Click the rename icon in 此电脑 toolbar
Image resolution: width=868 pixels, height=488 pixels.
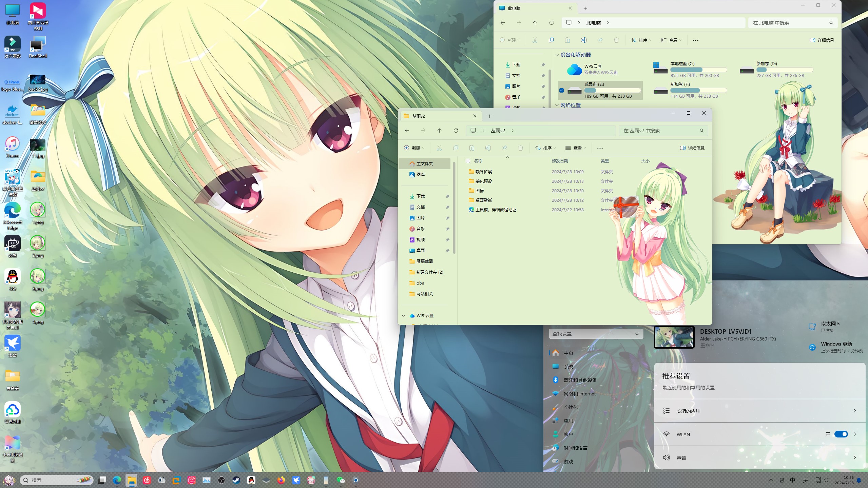point(583,40)
